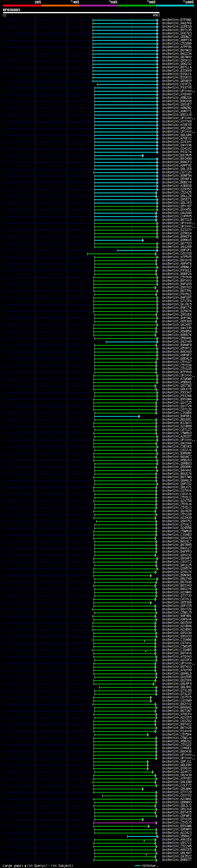The width and height of the screenshot is (197, 868).
Task: Click the 'Large gaps' legend text
Action: [x=13, y=866]
